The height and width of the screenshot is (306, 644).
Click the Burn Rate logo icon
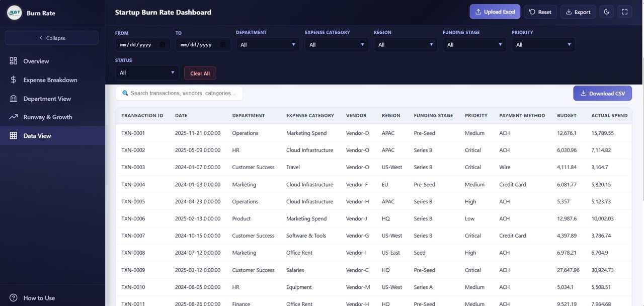click(x=14, y=12)
